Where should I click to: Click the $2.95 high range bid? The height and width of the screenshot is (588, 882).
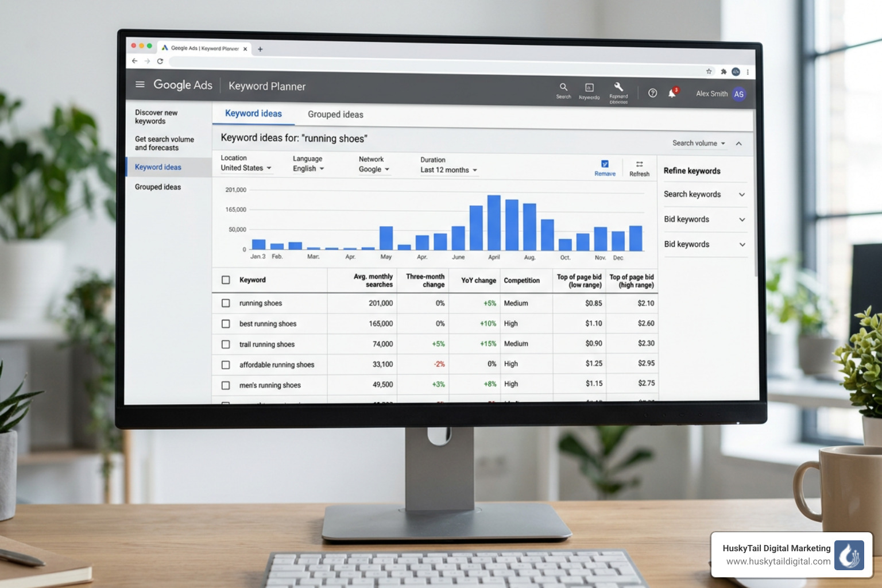(646, 363)
